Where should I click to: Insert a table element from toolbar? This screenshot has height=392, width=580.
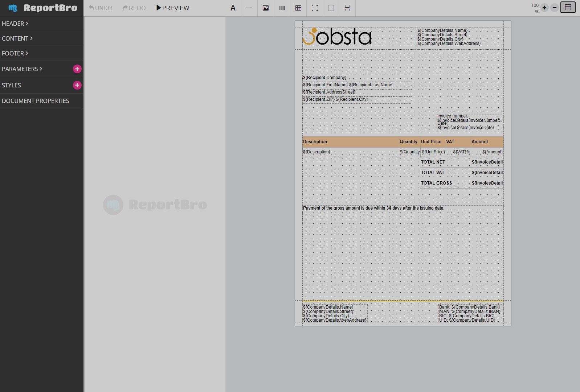[298, 8]
